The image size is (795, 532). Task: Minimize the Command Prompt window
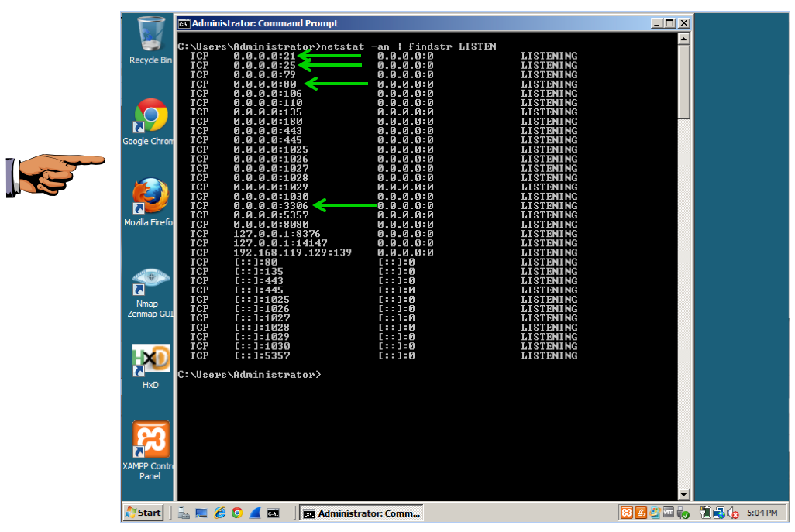656,23
